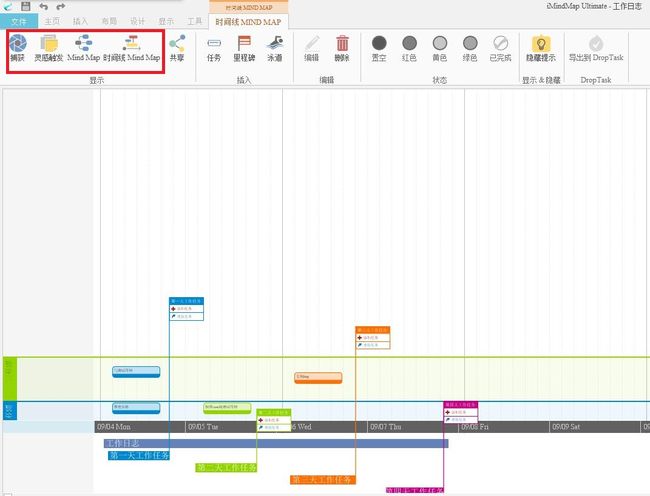Screen dimensions: 650x496
Task: Open the 文件 file tab
Action: (x=19, y=21)
